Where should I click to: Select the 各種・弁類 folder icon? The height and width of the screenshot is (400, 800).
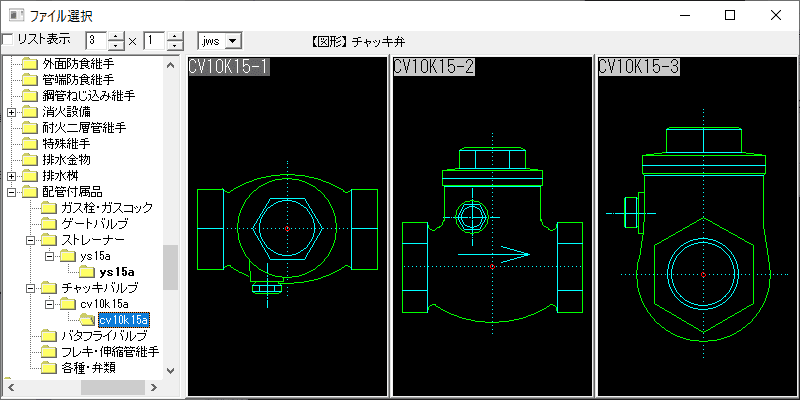(x=49, y=368)
